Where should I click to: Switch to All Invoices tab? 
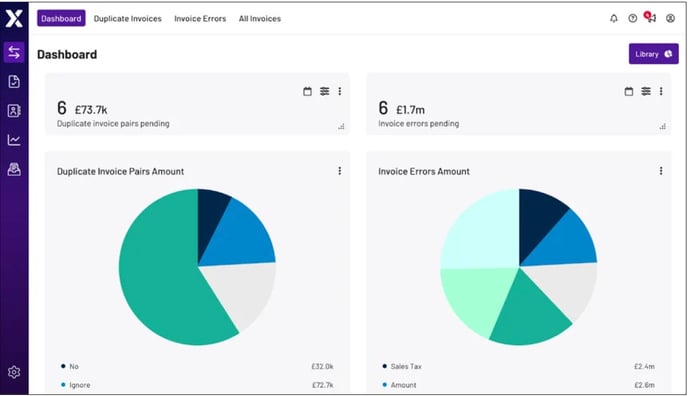click(260, 18)
